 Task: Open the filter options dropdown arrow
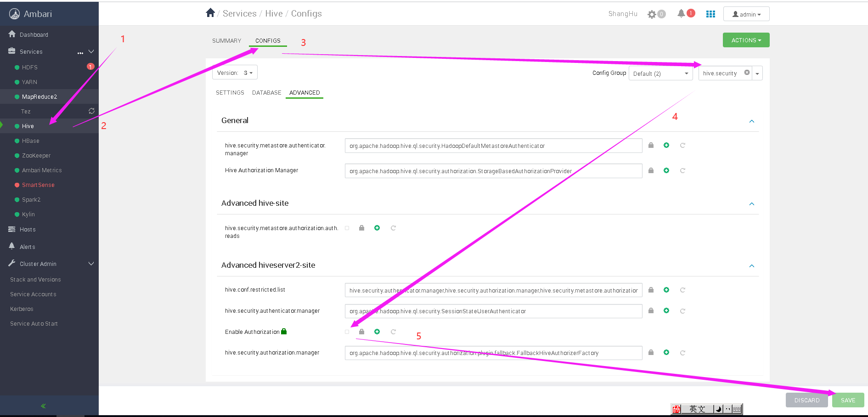pos(757,73)
